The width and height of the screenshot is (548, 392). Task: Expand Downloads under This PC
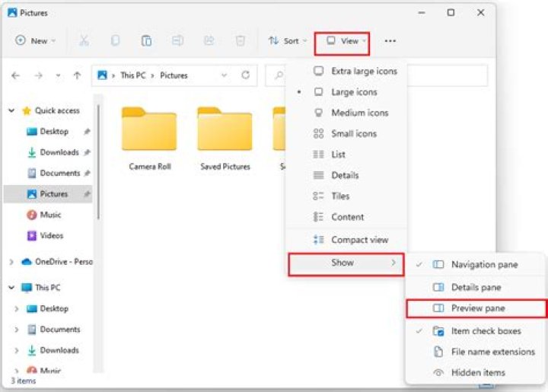[x=17, y=350]
